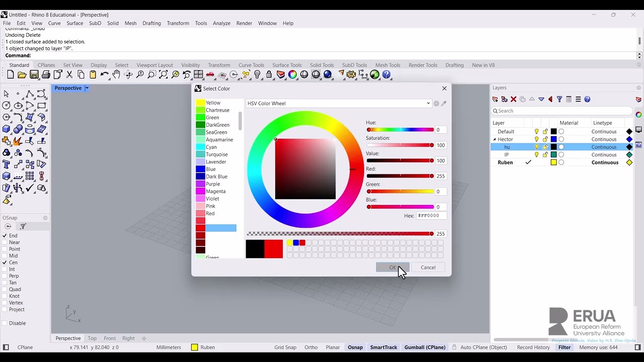644x362 pixels.
Task: Click the Undo arrow icon
Action: point(105,75)
